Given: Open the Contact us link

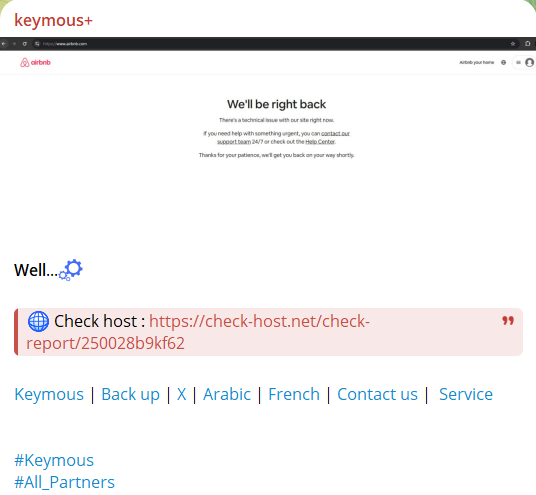Looking at the screenshot, I should [377, 394].
